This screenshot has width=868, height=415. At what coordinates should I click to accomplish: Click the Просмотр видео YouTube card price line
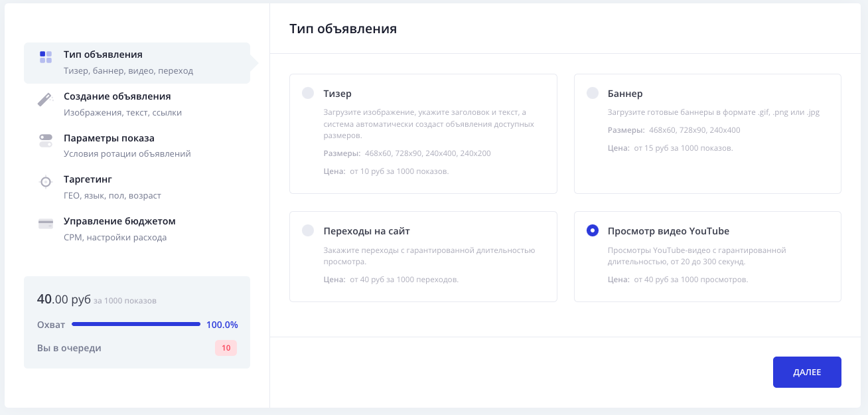tap(678, 280)
